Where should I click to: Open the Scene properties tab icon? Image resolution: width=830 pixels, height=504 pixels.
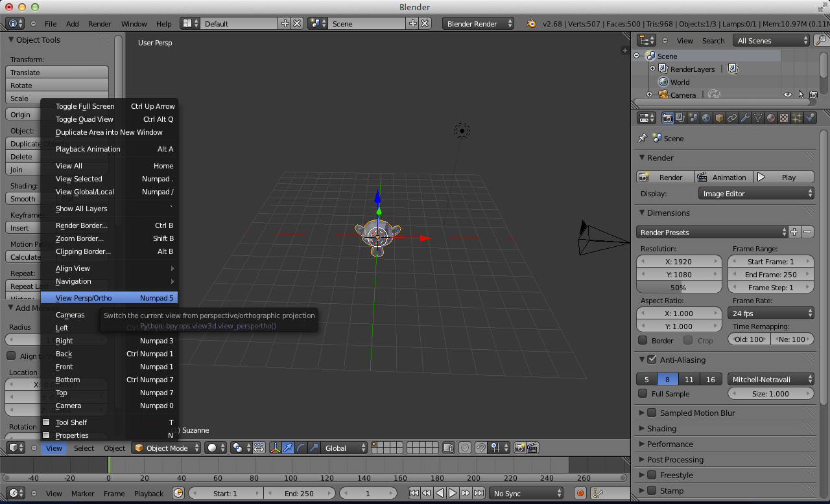click(693, 118)
